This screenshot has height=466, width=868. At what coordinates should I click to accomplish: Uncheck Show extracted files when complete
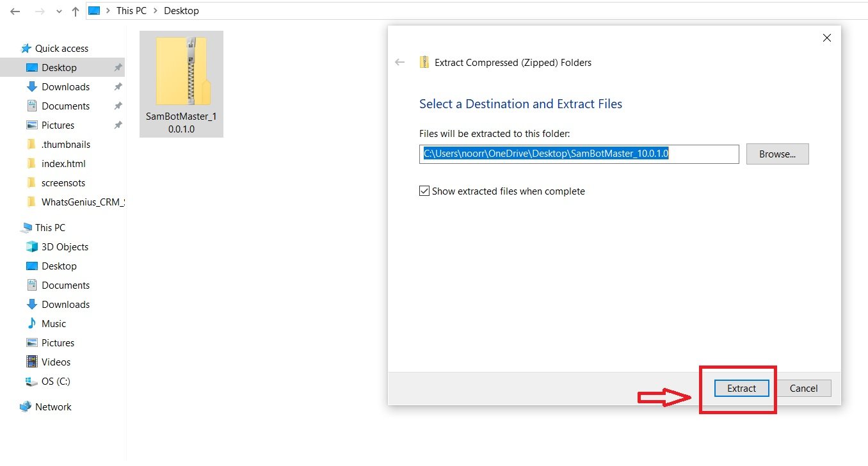coord(424,191)
